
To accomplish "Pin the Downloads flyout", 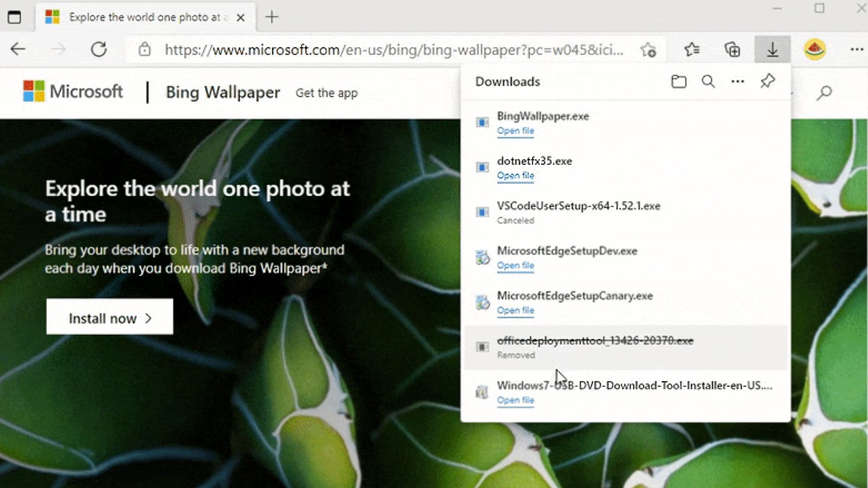I will coord(766,82).
